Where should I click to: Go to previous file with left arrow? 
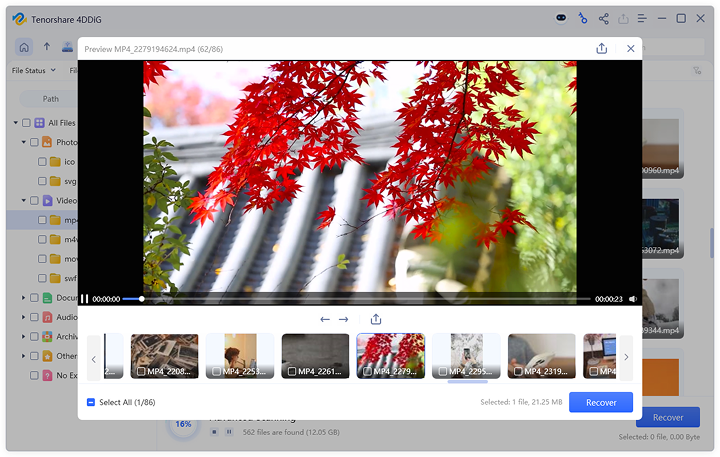tap(325, 319)
